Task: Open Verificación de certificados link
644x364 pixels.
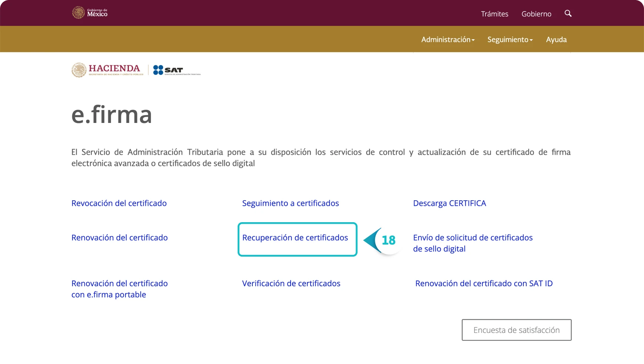Action: (291, 284)
